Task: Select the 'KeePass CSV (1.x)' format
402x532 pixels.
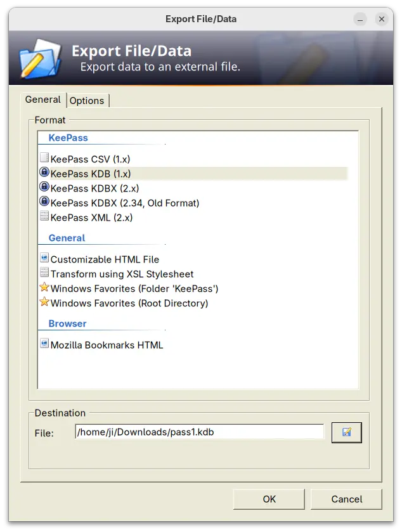Action: (90, 159)
